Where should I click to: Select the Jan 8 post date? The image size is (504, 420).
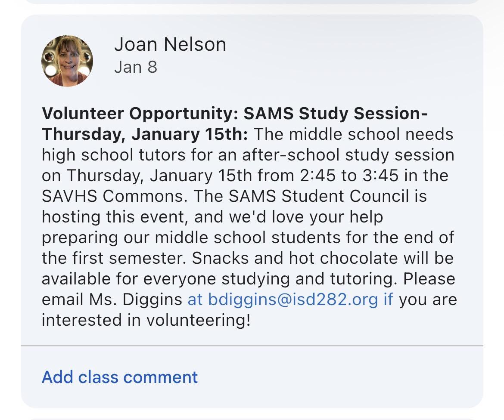tap(136, 68)
